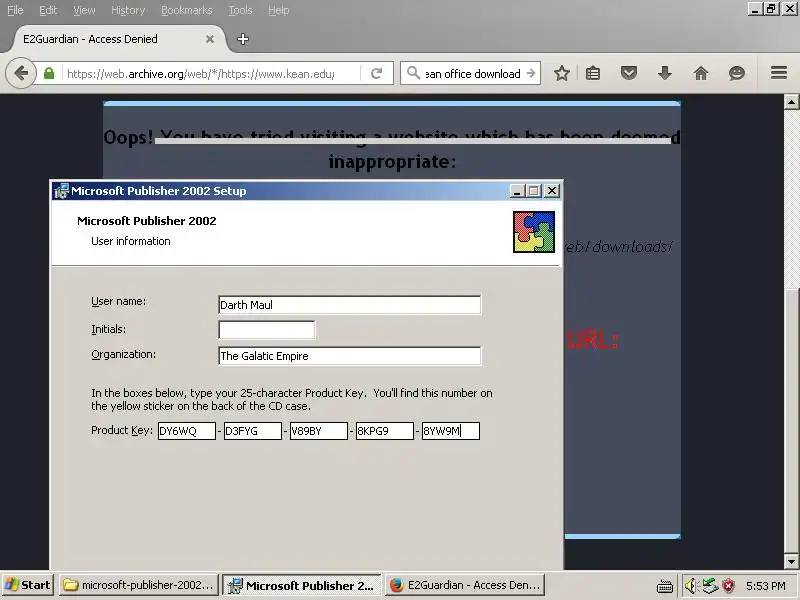Screen dimensions: 800x600
Task: Bookmark this page with the star icon
Action: pyautogui.click(x=562, y=73)
